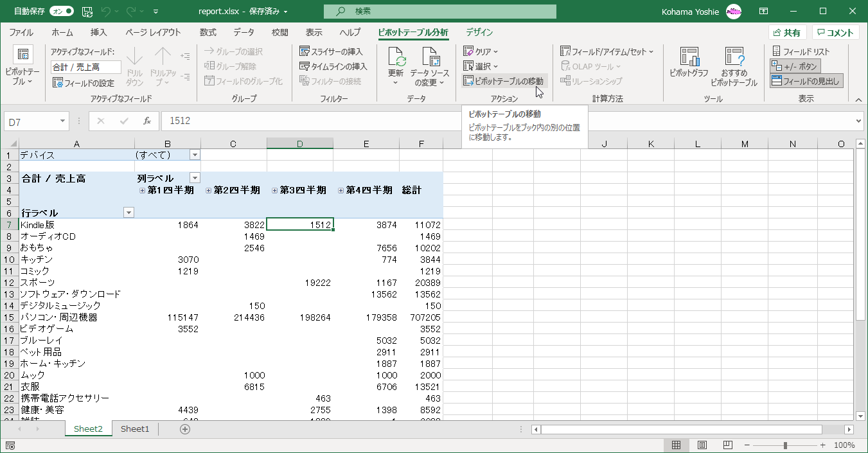Image resolution: width=868 pixels, height=453 pixels.
Task: Switch to Sheet1 tab
Action: tap(135, 429)
